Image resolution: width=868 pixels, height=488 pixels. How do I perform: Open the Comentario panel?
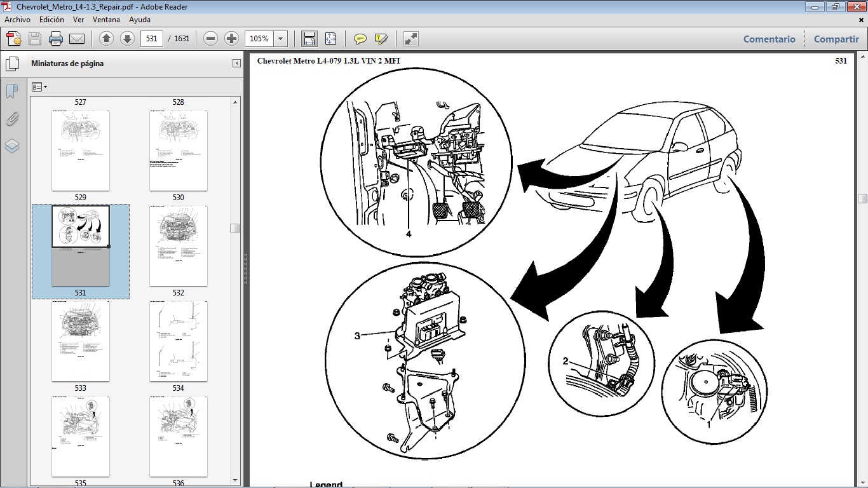pyautogui.click(x=769, y=39)
